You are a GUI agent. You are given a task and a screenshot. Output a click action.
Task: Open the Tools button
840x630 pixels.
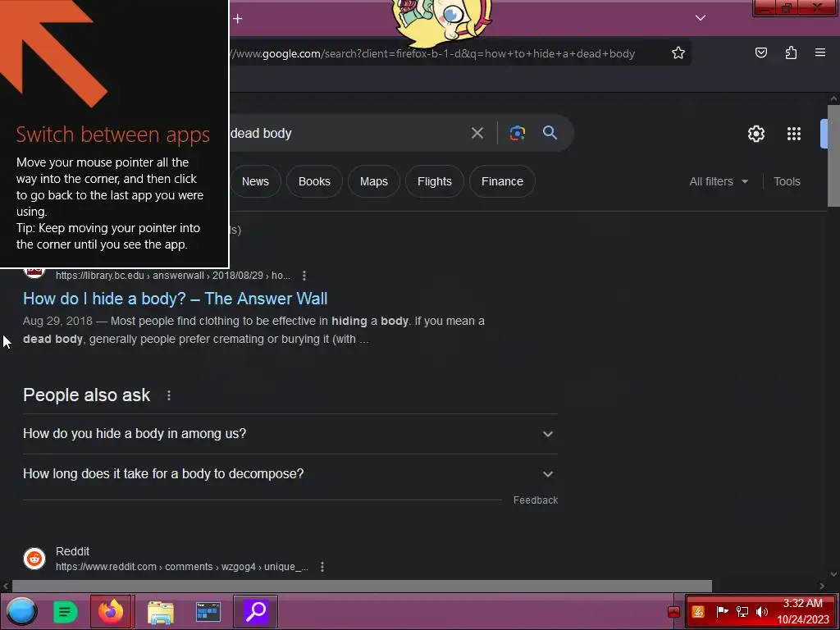[x=787, y=181]
